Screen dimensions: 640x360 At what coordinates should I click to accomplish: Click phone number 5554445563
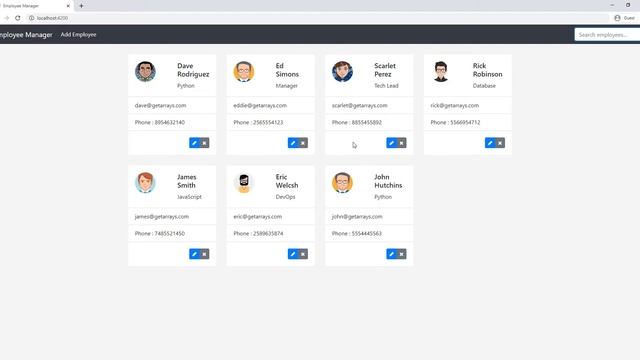[367, 233]
